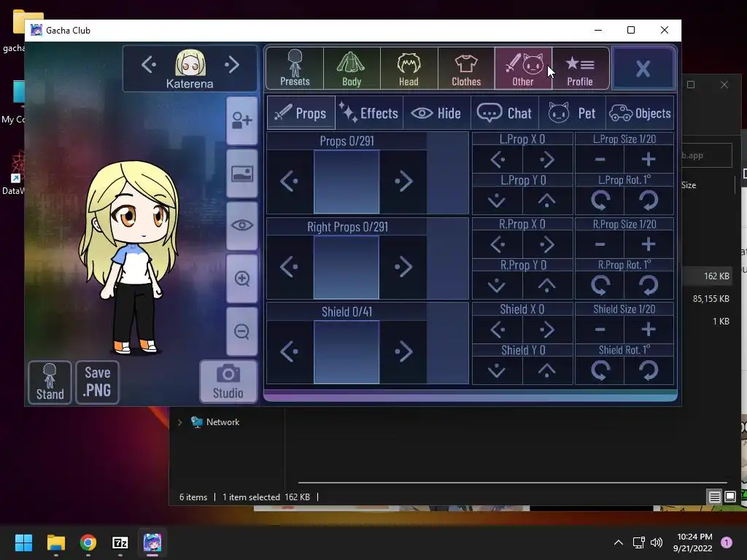Decrease L.Prop Size with minus

point(600,160)
